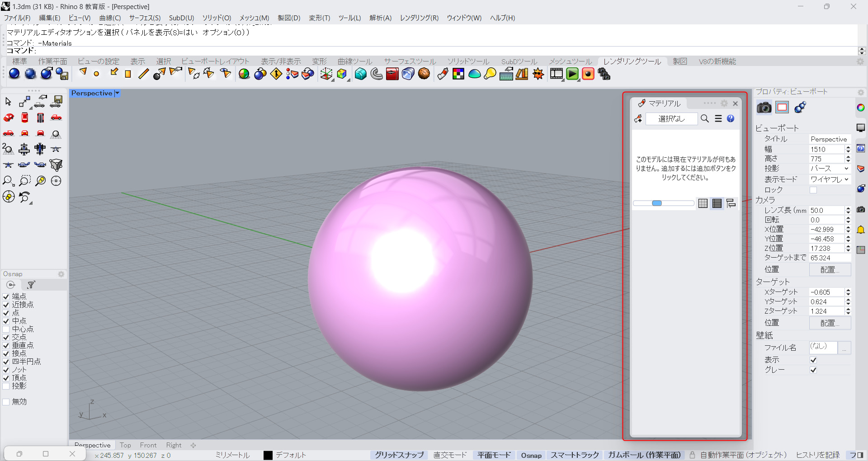Toggle グリッドスナップ in status bar
868x461 pixels.
pos(399,455)
